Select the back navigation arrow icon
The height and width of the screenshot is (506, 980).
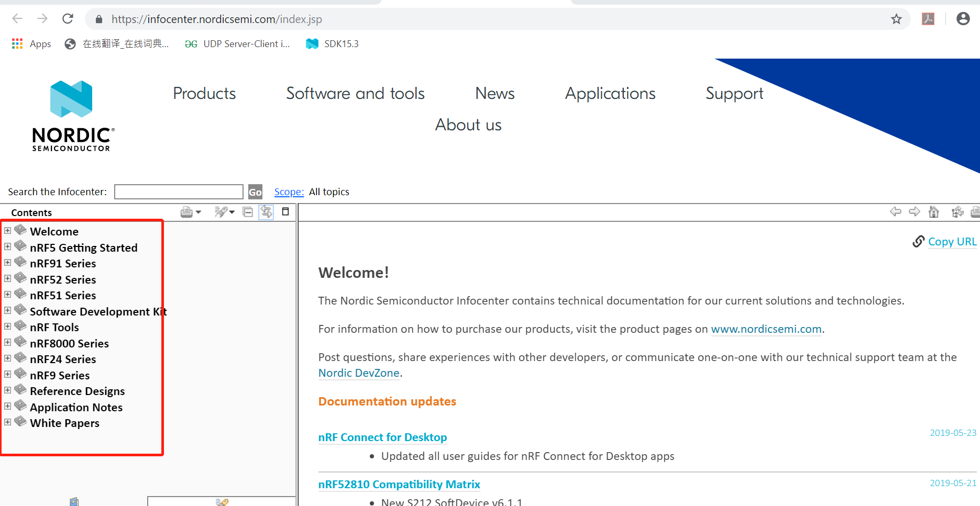(896, 211)
